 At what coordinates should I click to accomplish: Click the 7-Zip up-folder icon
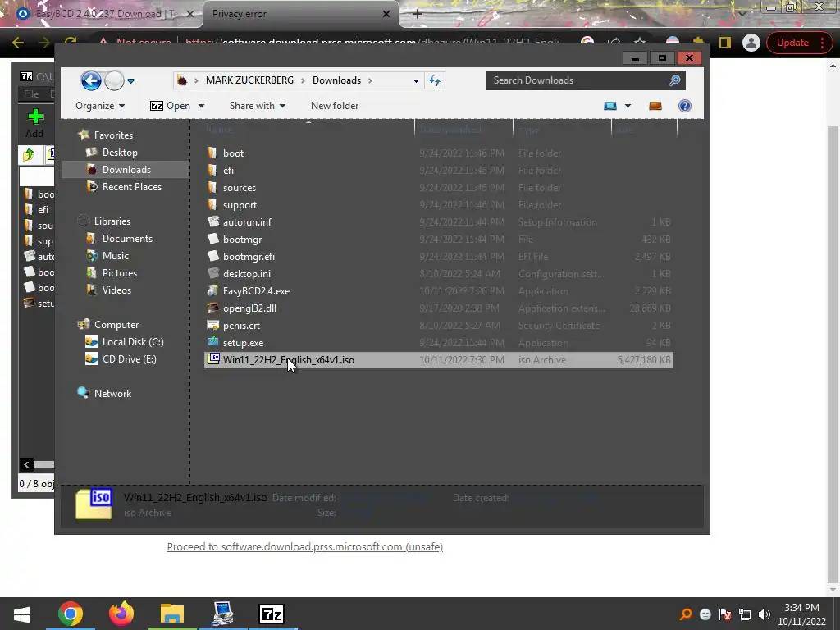29,155
